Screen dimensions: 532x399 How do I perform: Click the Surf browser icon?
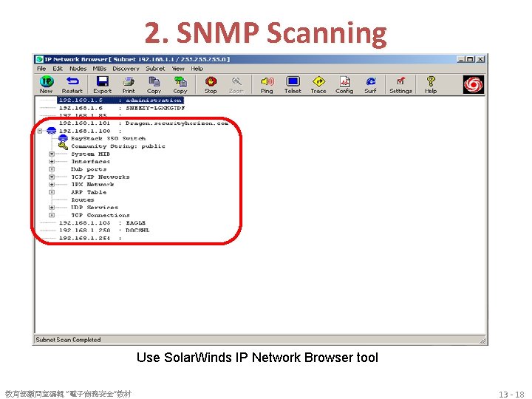(x=370, y=81)
